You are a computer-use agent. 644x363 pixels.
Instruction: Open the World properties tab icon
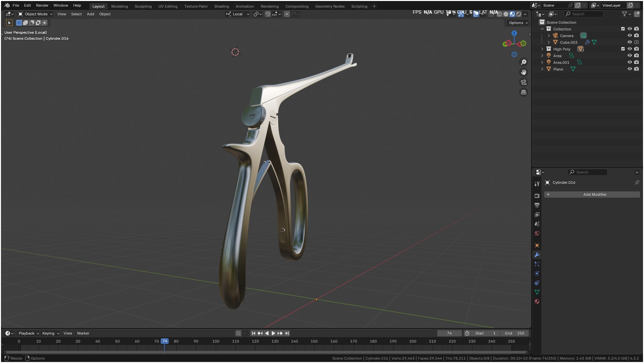pyautogui.click(x=537, y=234)
